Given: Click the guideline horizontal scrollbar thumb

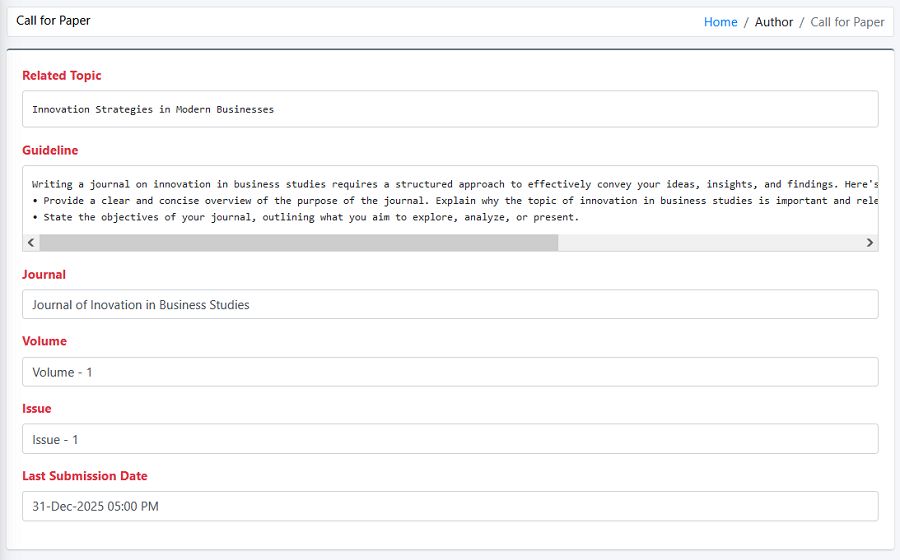Looking at the screenshot, I should click(x=298, y=242).
